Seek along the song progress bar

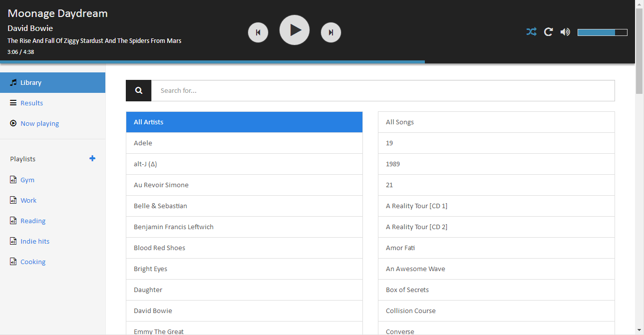[318, 62]
